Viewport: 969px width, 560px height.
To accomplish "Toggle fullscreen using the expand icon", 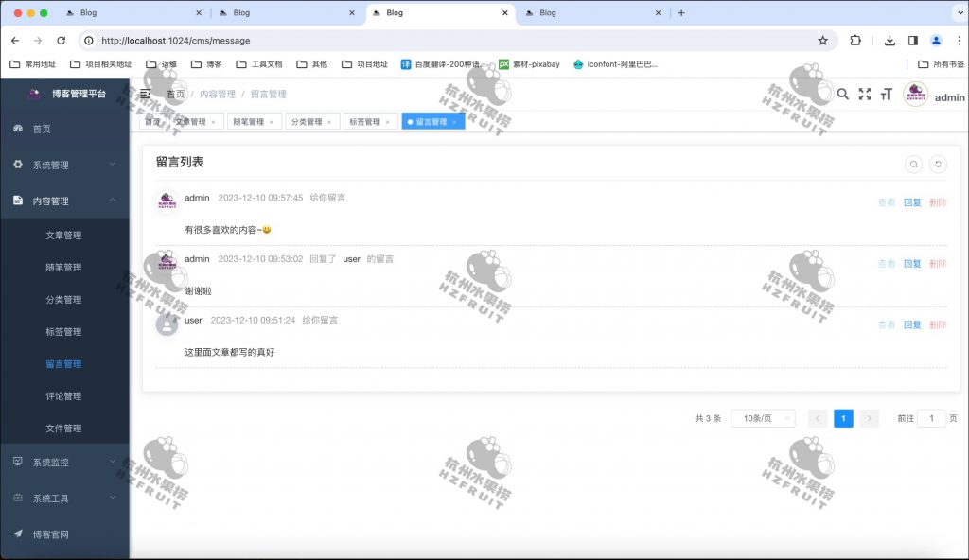I will pyautogui.click(x=864, y=95).
